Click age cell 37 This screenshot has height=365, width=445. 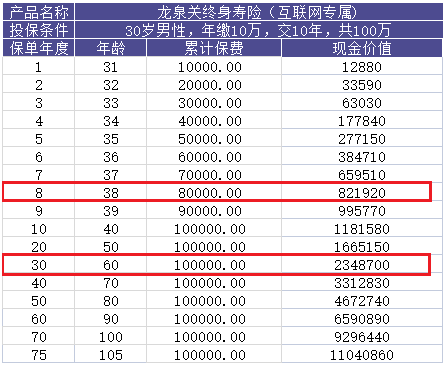click(x=111, y=175)
